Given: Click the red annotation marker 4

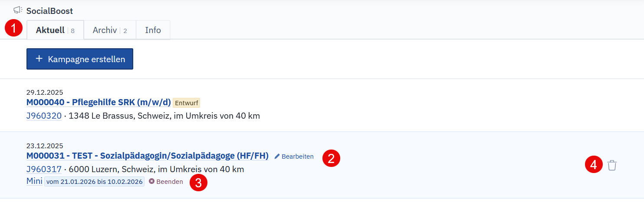Looking at the screenshot, I should pos(594,165).
